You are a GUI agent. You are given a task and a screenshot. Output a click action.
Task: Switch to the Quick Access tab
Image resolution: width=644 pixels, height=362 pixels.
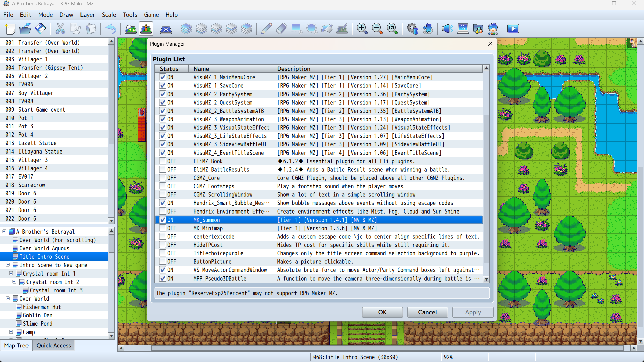point(54,346)
